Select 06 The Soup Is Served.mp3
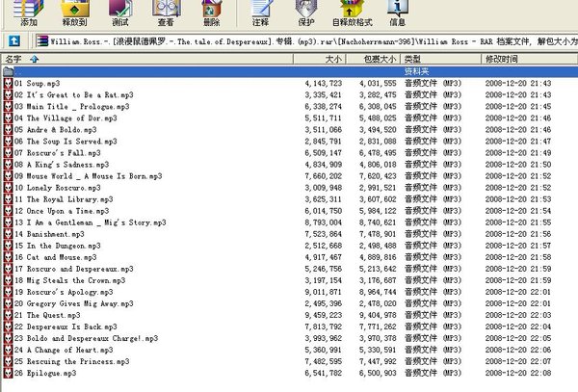The image size is (578, 392). [66, 142]
